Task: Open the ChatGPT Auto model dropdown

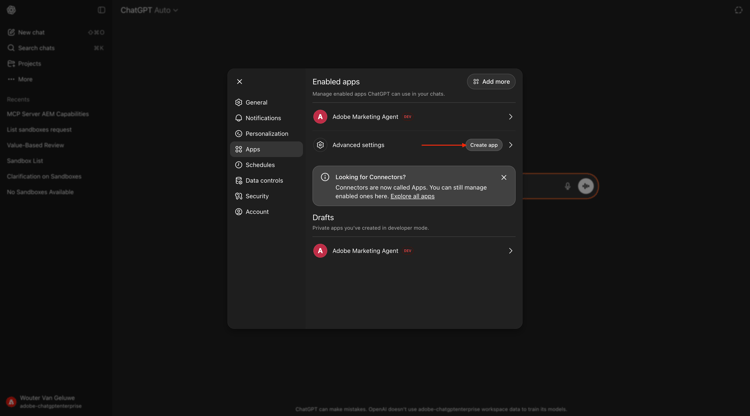Action: pyautogui.click(x=149, y=10)
